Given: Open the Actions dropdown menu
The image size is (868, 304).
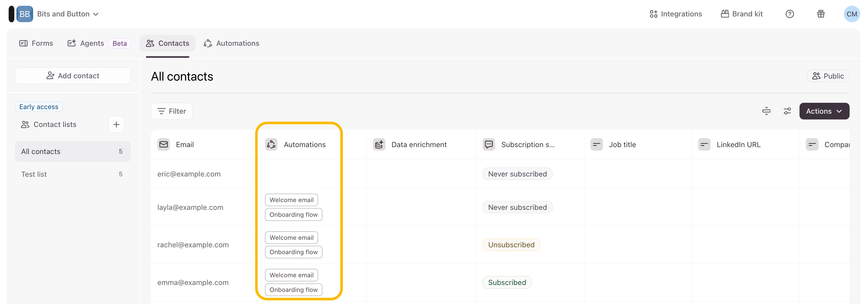Looking at the screenshot, I should click(824, 111).
